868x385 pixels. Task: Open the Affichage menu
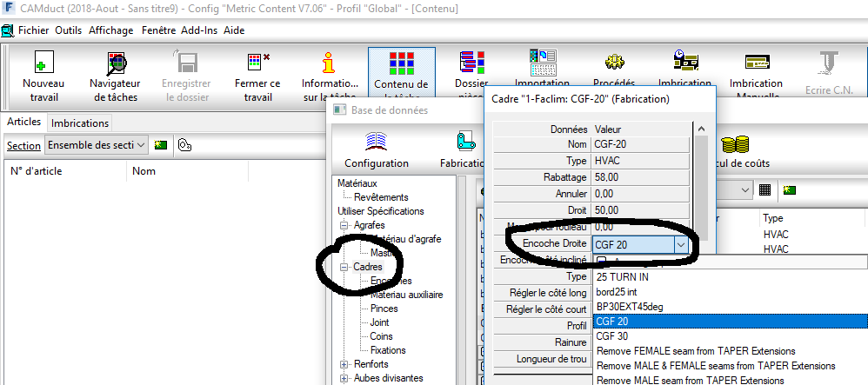(111, 30)
